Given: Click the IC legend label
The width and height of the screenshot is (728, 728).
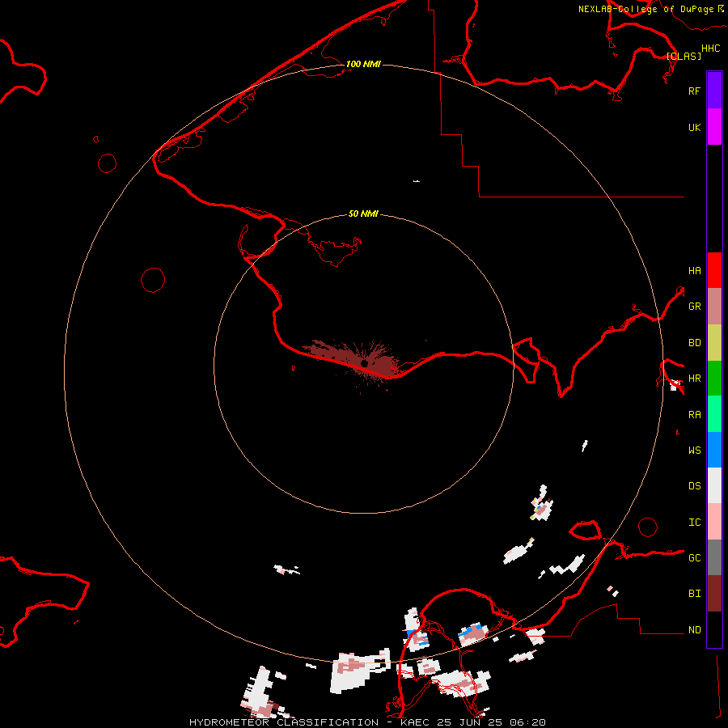Looking at the screenshot, I should pos(694,523).
